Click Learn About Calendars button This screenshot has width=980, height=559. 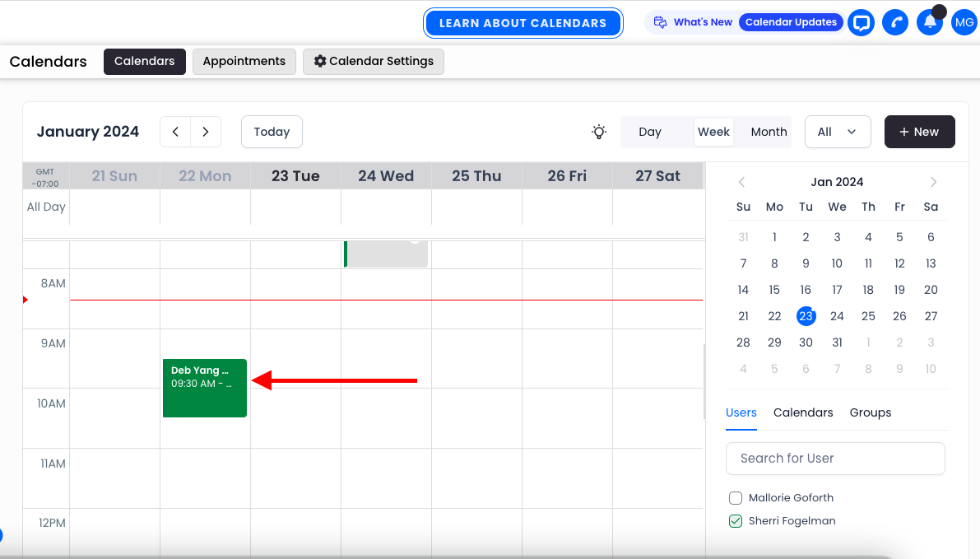(x=523, y=23)
